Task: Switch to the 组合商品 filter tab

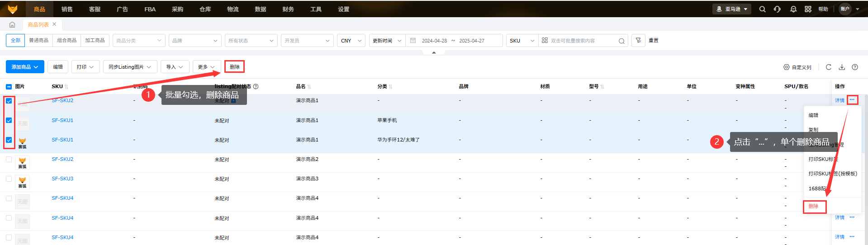Action: tap(66, 40)
